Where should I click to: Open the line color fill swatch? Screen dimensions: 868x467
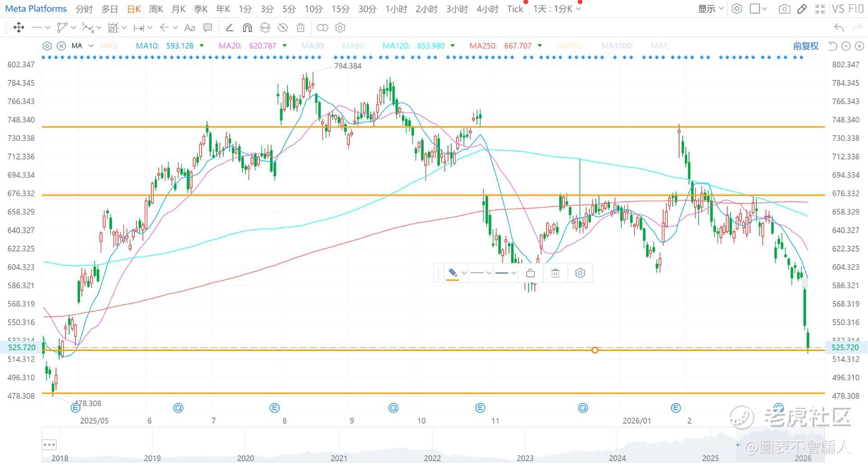(452, 273)
